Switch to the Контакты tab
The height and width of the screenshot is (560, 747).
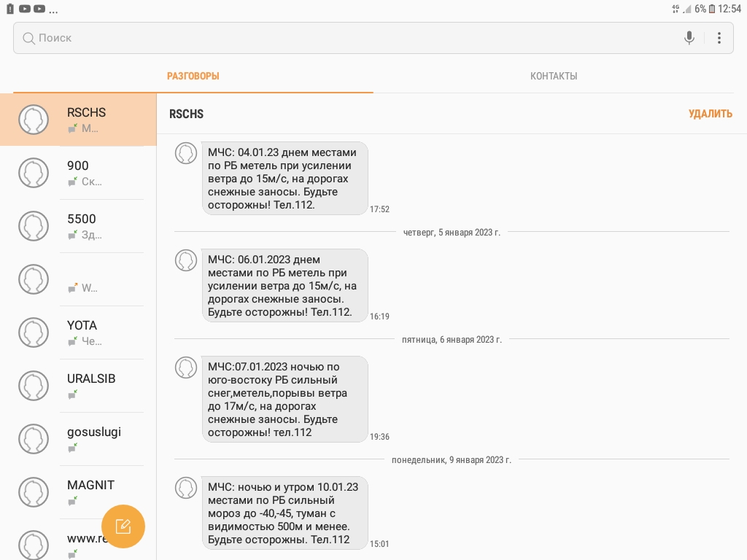click(554, 76)
